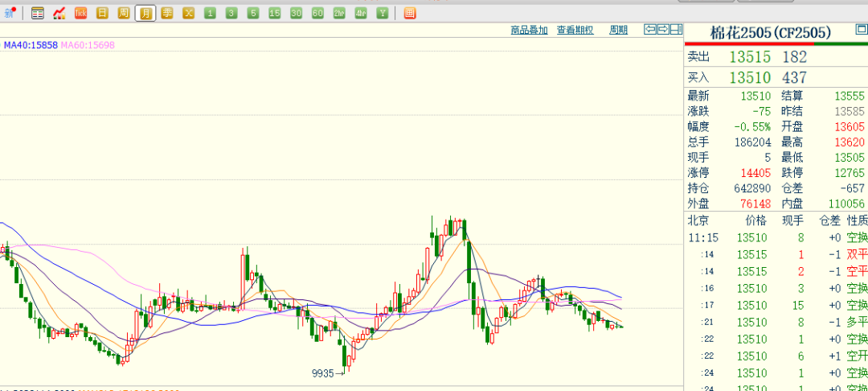868x391 pixels.
Task: Click the left arrow navigation icon
Action: pos(650,30)
